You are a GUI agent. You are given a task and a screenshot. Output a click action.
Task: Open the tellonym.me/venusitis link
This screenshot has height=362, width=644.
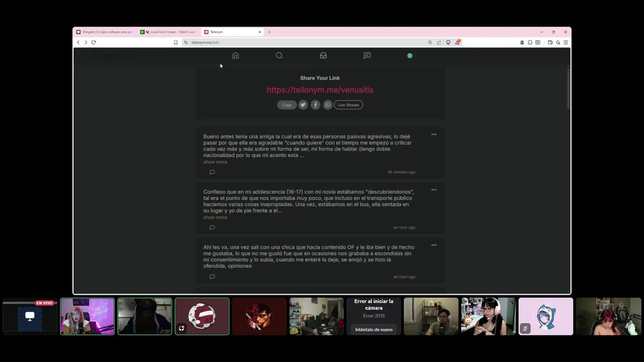[320, 89]
